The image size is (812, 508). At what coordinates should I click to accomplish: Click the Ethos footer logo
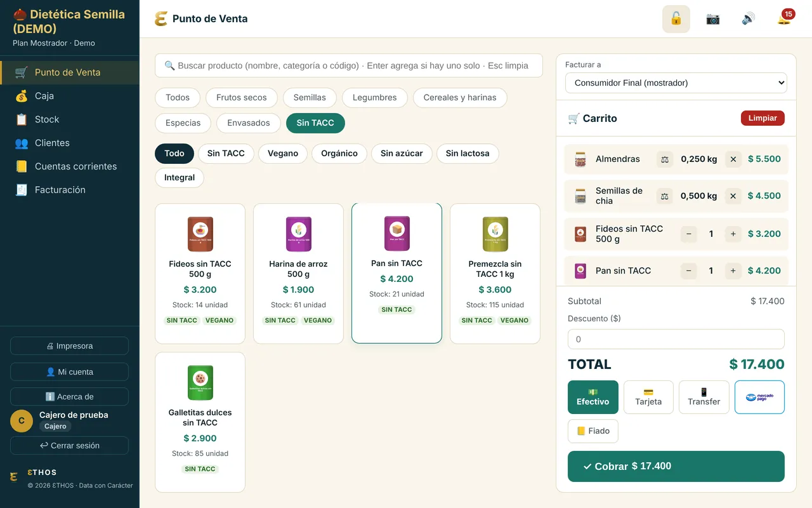point(14,477)
